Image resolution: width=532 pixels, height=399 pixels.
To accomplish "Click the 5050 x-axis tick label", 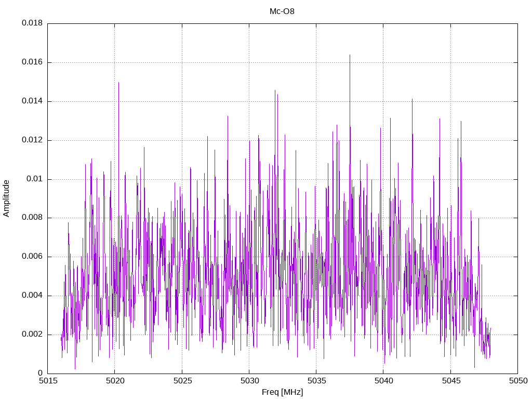I will pyautogui.click(x=518, y=381).
